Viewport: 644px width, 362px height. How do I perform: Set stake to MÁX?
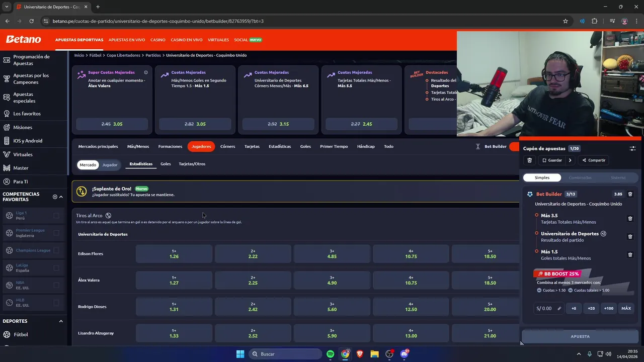[x=626, y=308]
